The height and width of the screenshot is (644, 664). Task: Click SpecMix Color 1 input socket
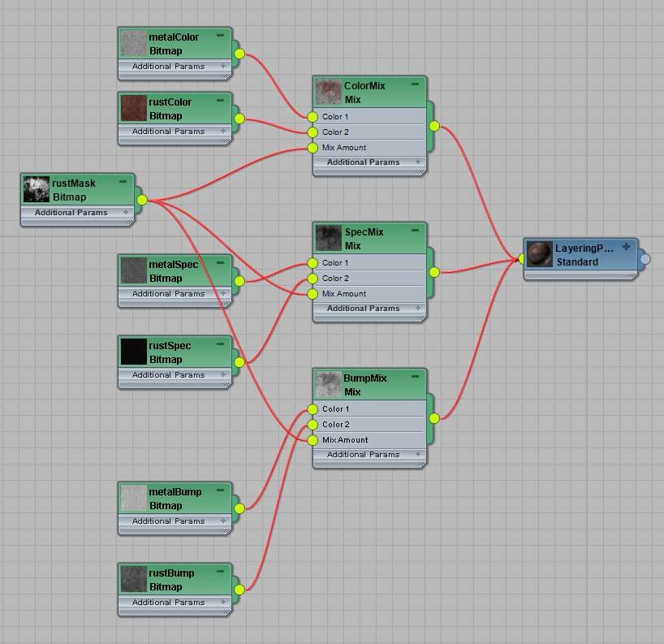click(x=313, y=263)
